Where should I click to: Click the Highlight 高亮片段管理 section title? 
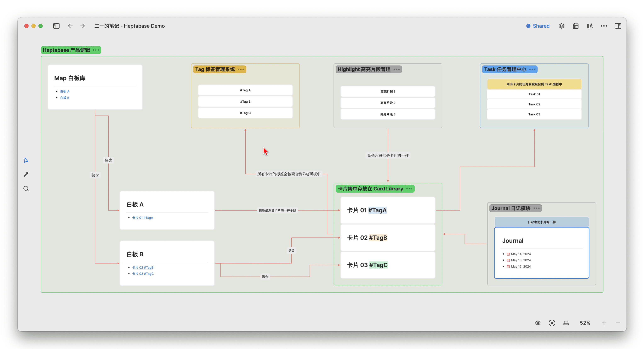tap(364, 69)
